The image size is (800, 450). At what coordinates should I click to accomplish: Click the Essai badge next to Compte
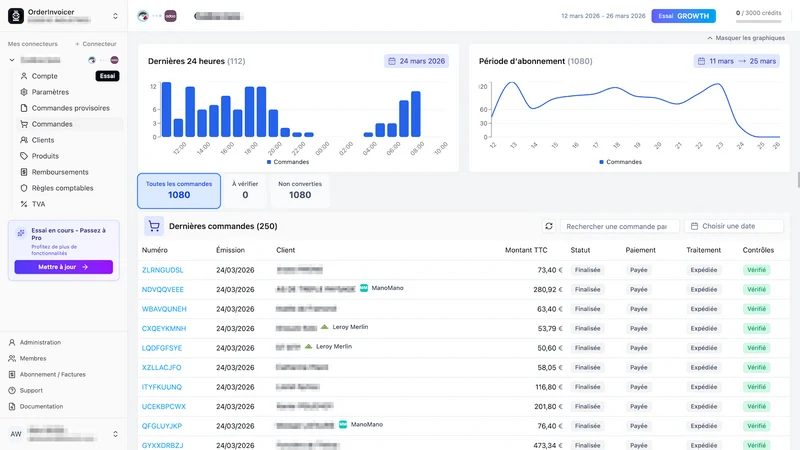coord(107,76)
